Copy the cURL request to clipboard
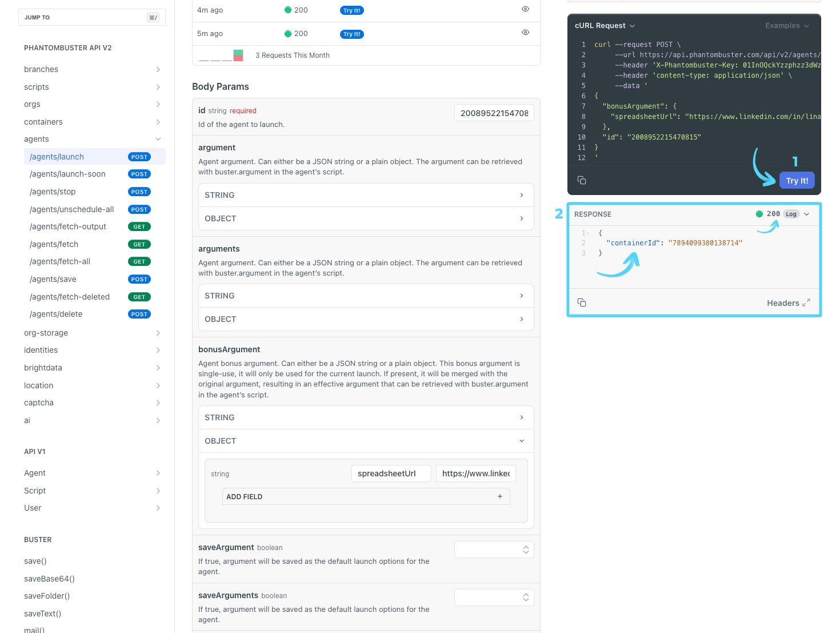The width and height of the screenshot is (840, 633). pos(582,180)
